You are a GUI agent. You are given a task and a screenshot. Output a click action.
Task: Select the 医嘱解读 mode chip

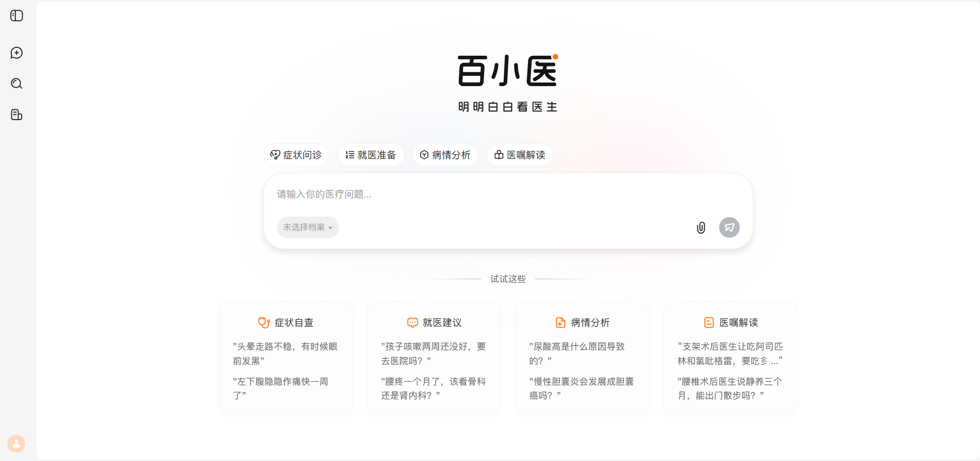click(x=520, y=155)
